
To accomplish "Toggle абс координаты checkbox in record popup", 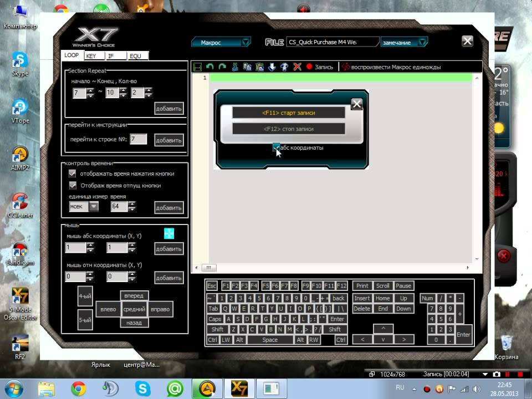I will (276, 147).
